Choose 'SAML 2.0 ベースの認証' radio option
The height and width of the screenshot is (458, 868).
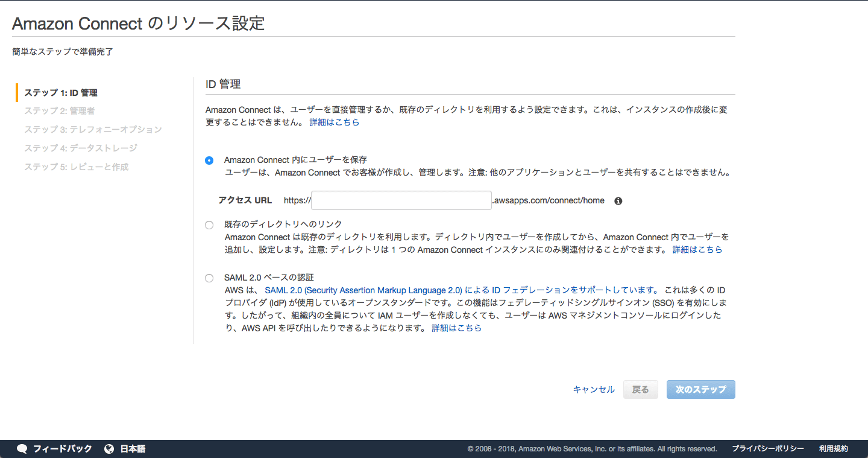pyautogui.click(x=209, y=278)
